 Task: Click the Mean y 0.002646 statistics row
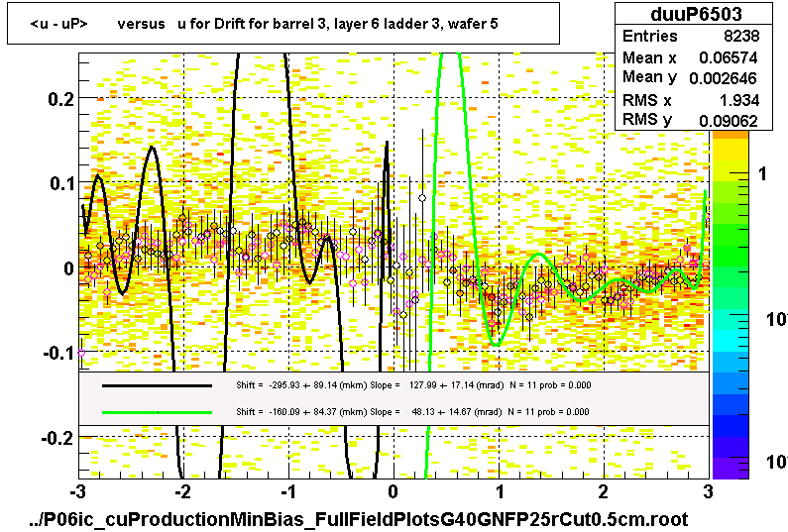point(691,78)
